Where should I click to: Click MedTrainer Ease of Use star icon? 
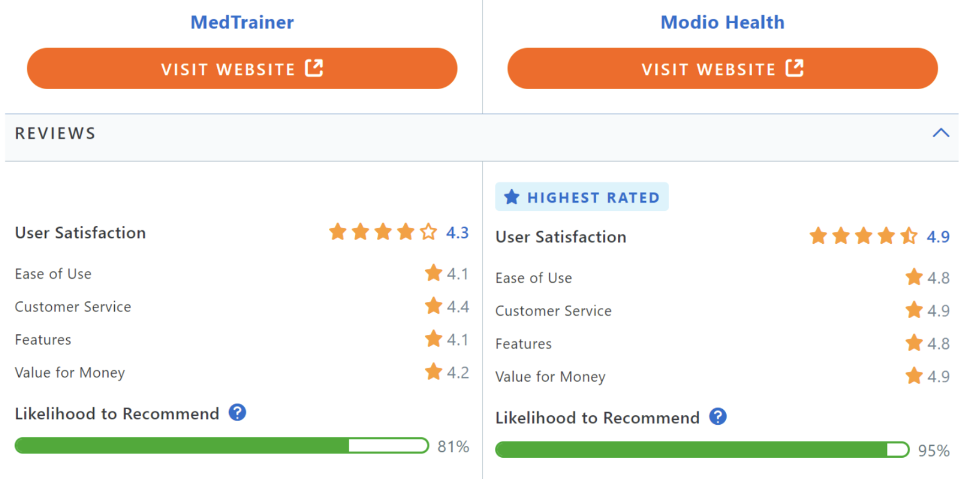tap(433, 273)
